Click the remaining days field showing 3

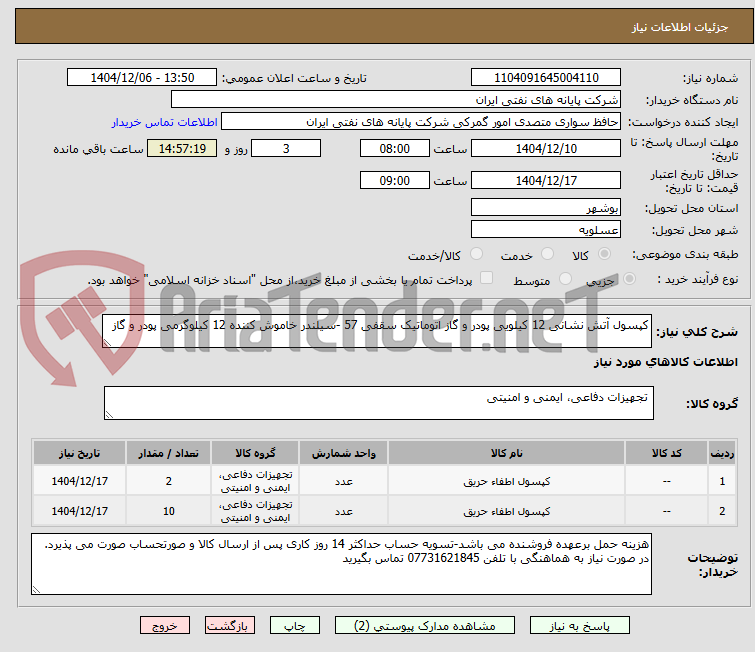pos(286,148)
